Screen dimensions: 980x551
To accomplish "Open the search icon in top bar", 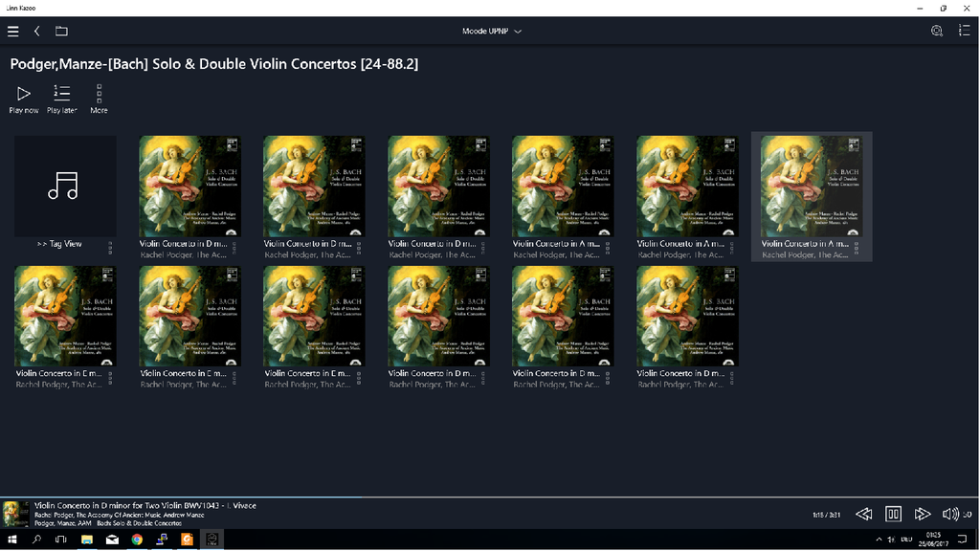I will [936, 31].
